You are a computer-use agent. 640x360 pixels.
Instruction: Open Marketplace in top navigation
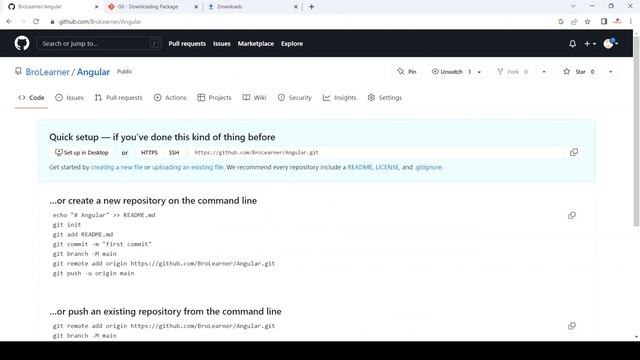(256, 44)
